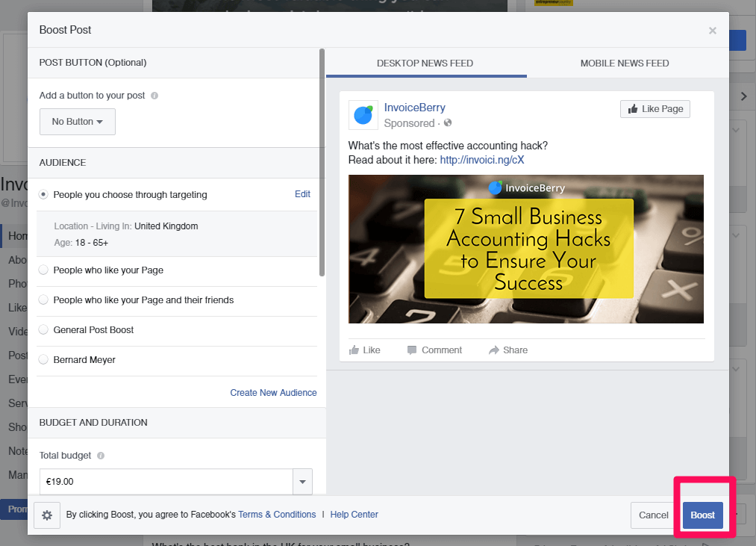Click the Age 18 - 65+ targeting text
This screenshot has height=546, width=756.
[81, 242]
